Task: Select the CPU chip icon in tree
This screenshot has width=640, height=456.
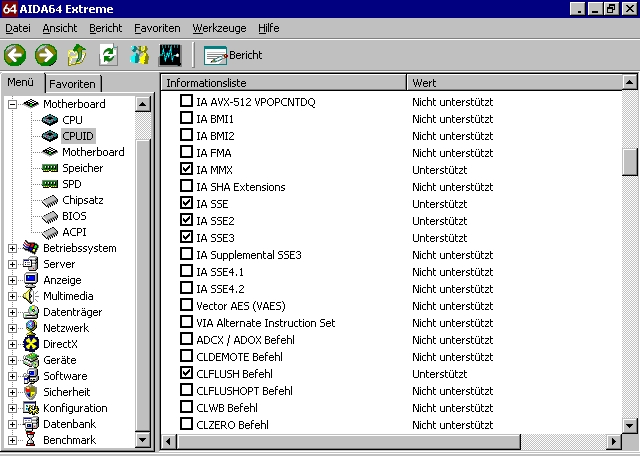Action: [x=50, y=120]
